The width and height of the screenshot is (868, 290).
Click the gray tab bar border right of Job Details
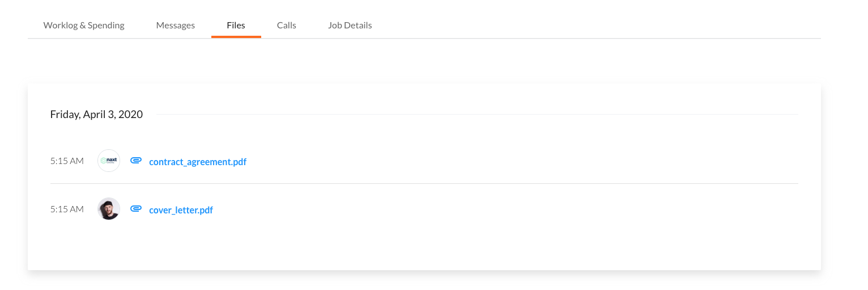pyautogui.click(x=598, y=38)
